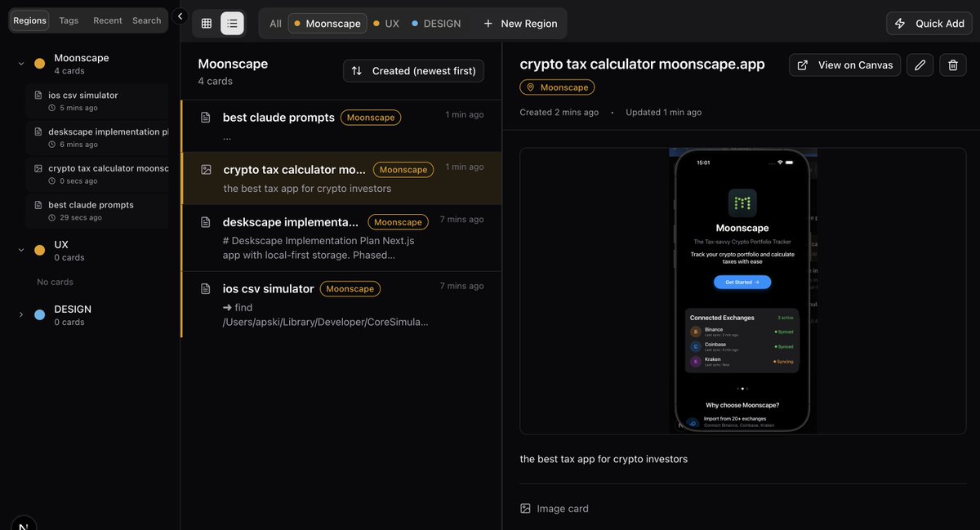Image resolution: width=980 pixels, height=530 pixels.
Task: Expand the DESIGN region in sidebar
Action: point(21,314)
